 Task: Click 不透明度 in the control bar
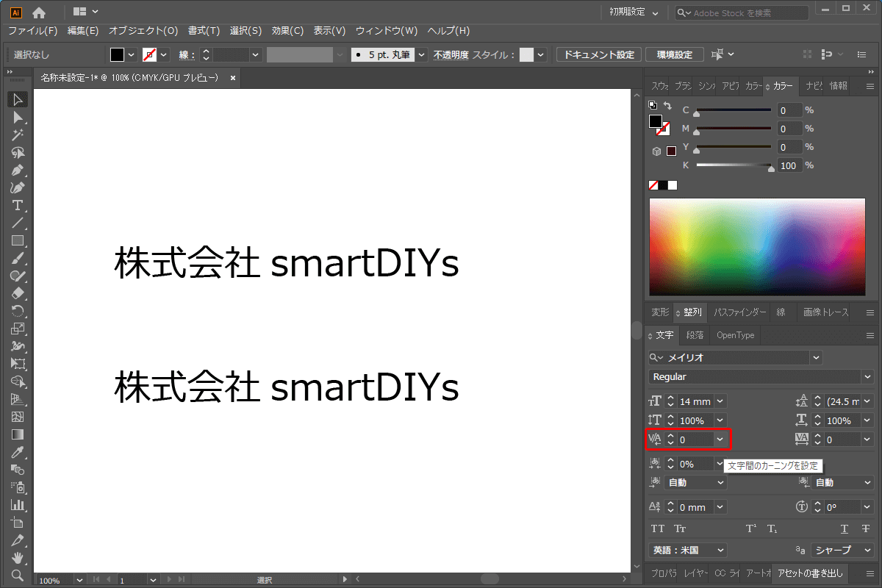point(451,55)
